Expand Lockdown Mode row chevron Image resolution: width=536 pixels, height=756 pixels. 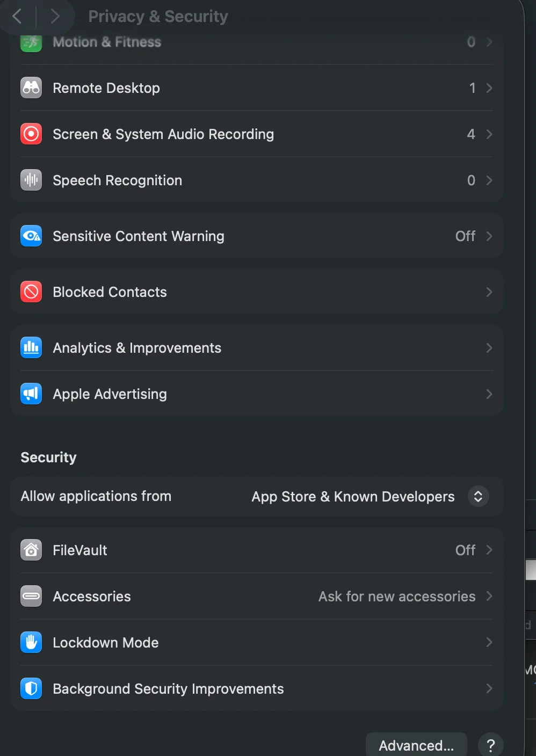[x=489, y=642]
